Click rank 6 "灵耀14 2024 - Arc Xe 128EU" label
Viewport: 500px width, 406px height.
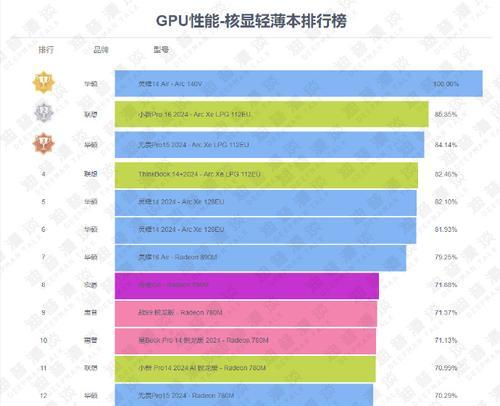pyautogui.click(x=181, y=229)
